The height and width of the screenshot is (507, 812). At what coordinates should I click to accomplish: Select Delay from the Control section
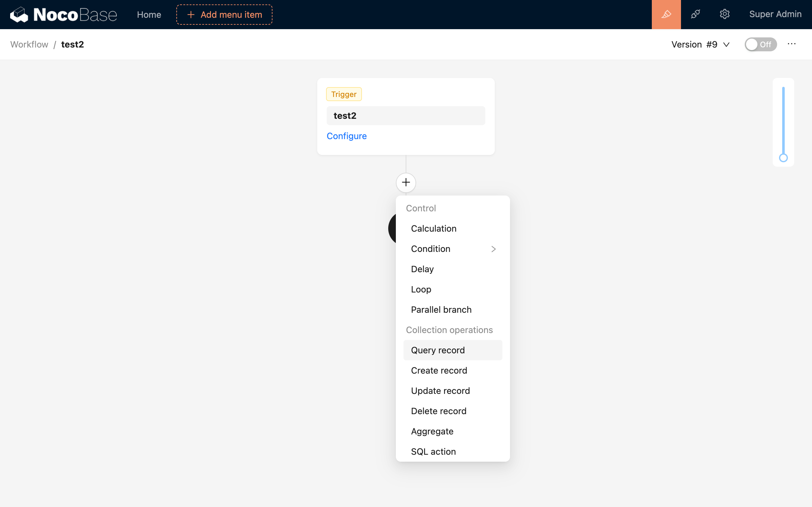tap(422, 269)
